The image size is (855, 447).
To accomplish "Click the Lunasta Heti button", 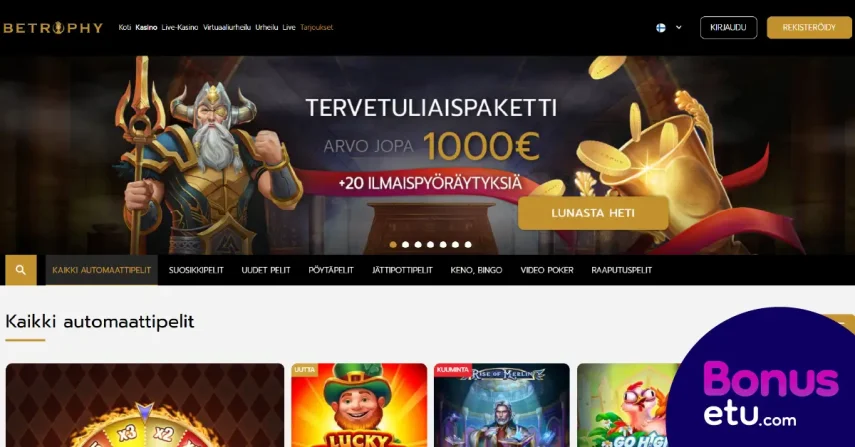I will (x=593, y=213).
